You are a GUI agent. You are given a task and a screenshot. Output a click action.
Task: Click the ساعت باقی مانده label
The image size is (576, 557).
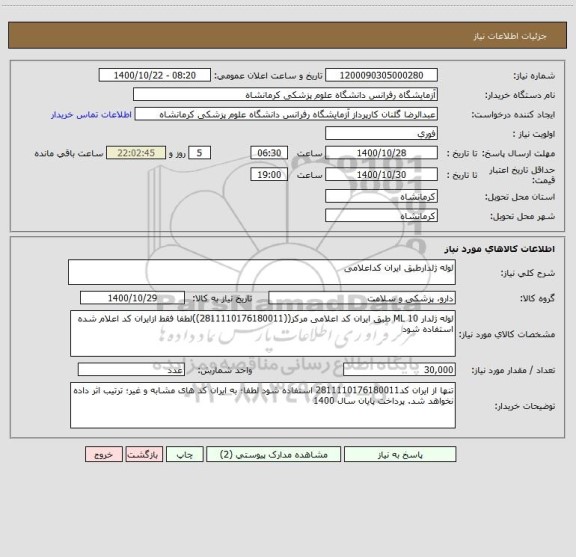pos(69,154)
